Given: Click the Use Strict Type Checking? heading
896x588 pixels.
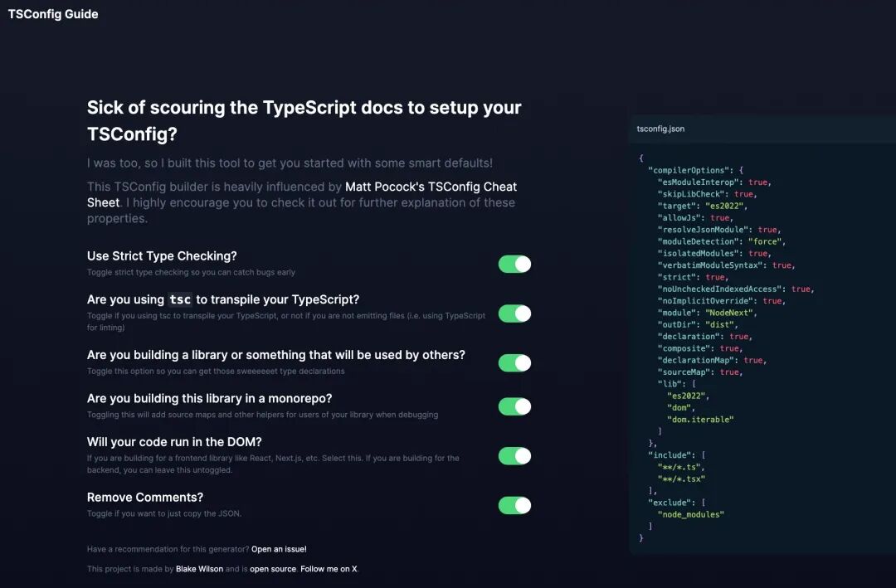Looking at the screenshot, I should click(x=162, y=256).
